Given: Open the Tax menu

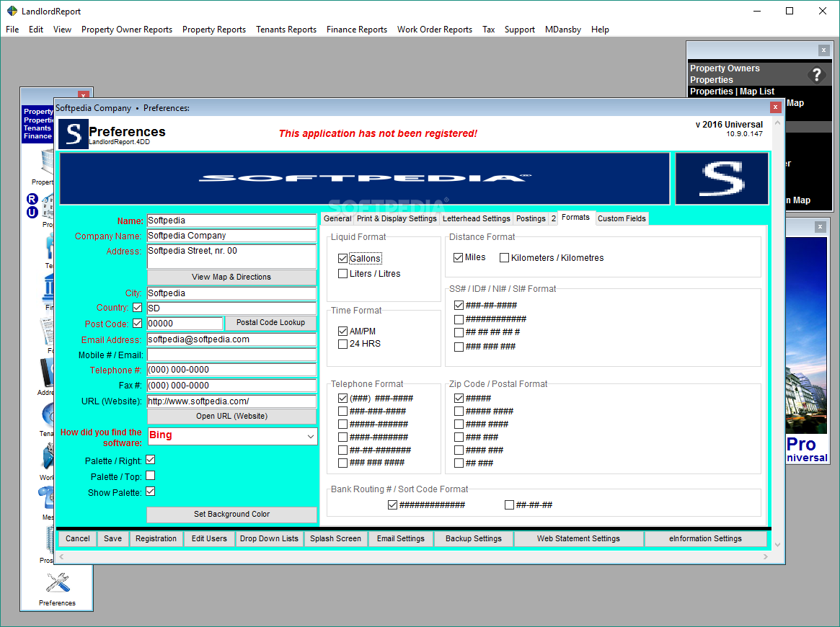Looking at the screenshot, I should (489, 30).
